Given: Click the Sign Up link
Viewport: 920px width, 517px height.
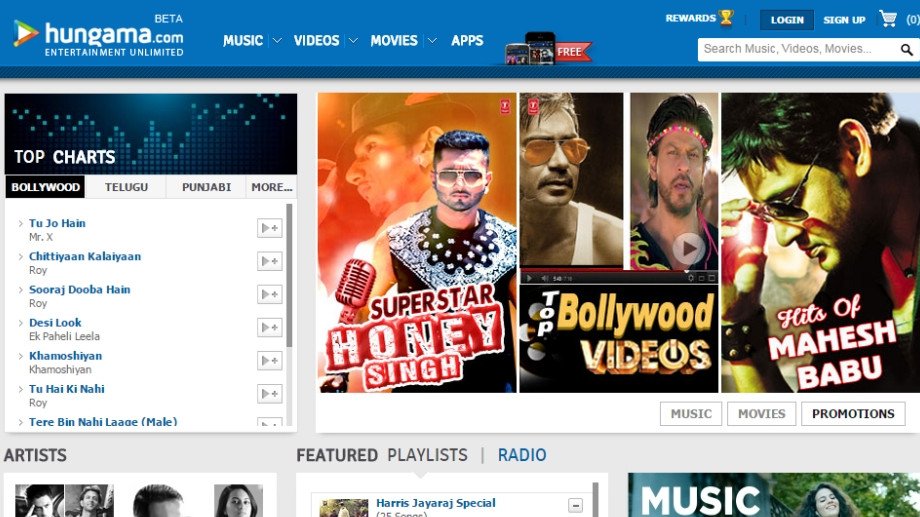Looking at the screenshot, I should 844,20.
